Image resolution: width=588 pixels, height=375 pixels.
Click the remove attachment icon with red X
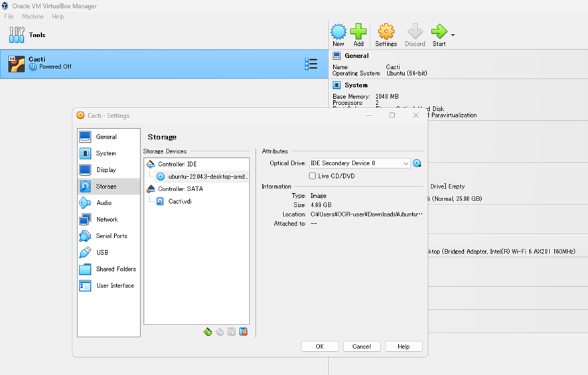pyautogui.click(x=244, y=332)
